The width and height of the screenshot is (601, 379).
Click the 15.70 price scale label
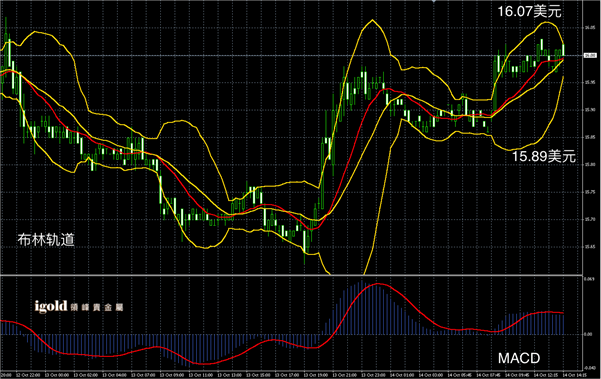click(590, 220)
